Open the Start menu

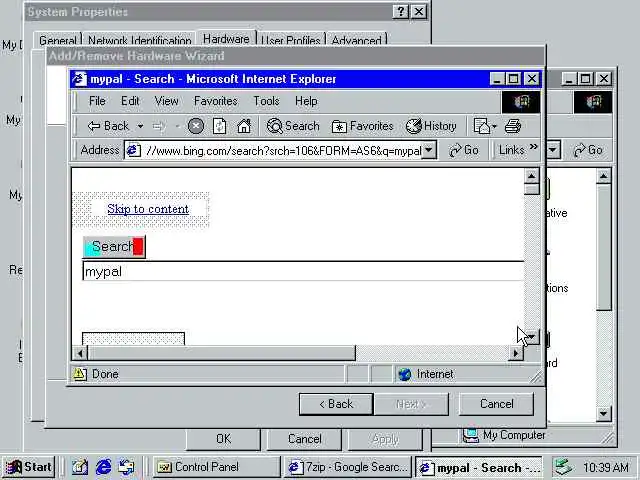coord(29,467)
